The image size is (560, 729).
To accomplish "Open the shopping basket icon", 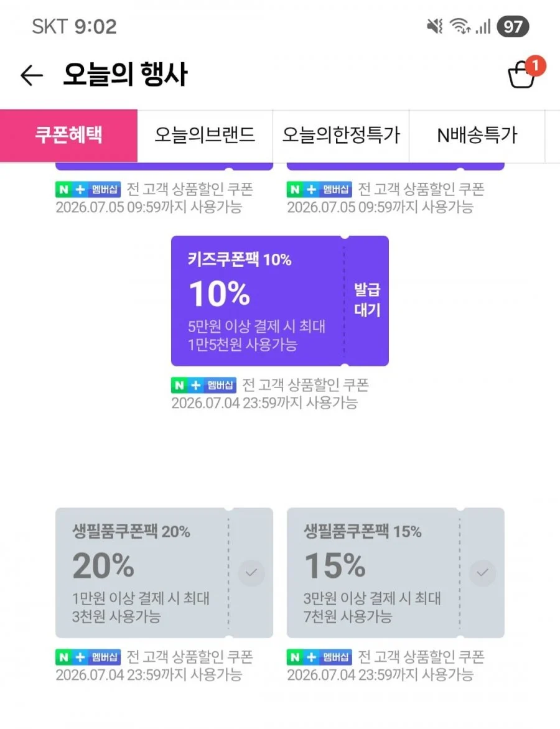I will [x=522, y=75].
